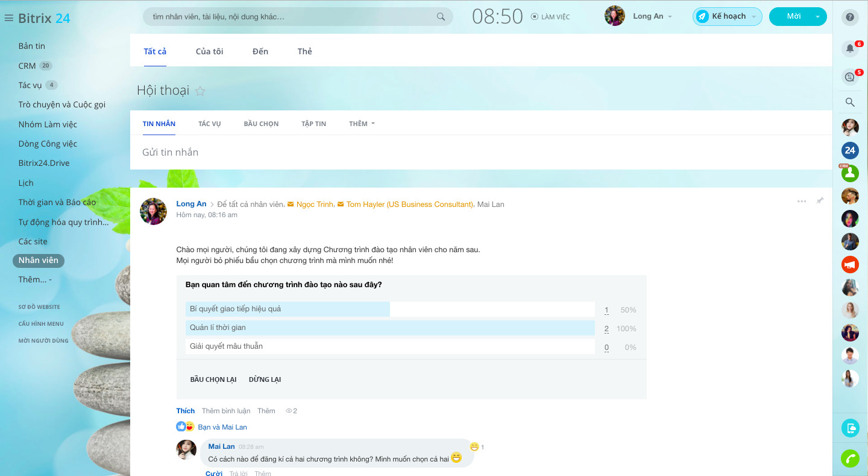Click the eye views counter showing 2
The height and width of the screenshot is (476, 868).
click(x=291, y=411)
